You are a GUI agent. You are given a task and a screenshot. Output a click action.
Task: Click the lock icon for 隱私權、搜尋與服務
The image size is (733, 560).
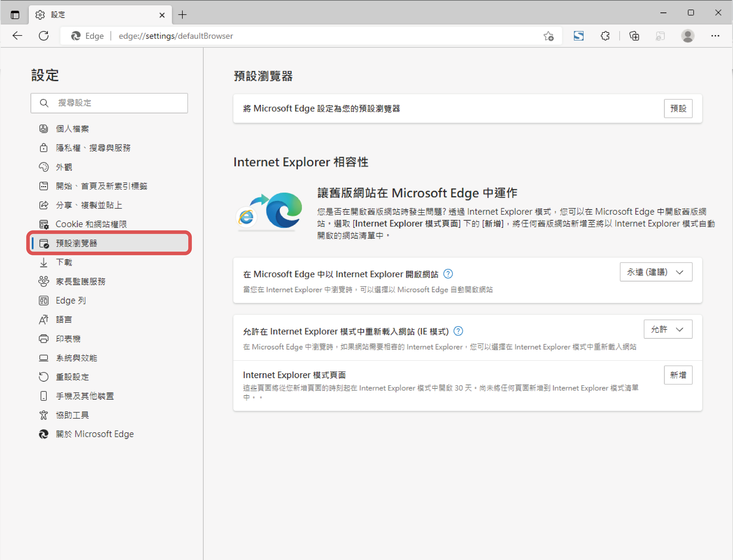click(44, 148)
